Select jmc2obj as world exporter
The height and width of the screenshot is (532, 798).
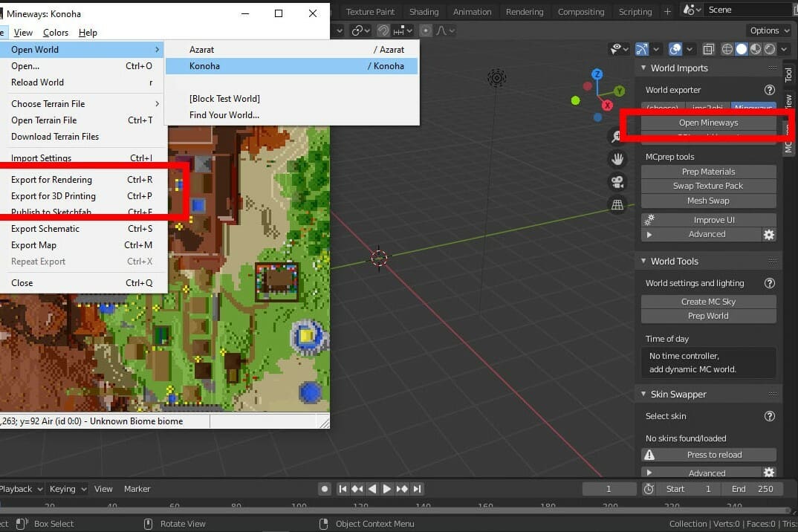[707, 108]
